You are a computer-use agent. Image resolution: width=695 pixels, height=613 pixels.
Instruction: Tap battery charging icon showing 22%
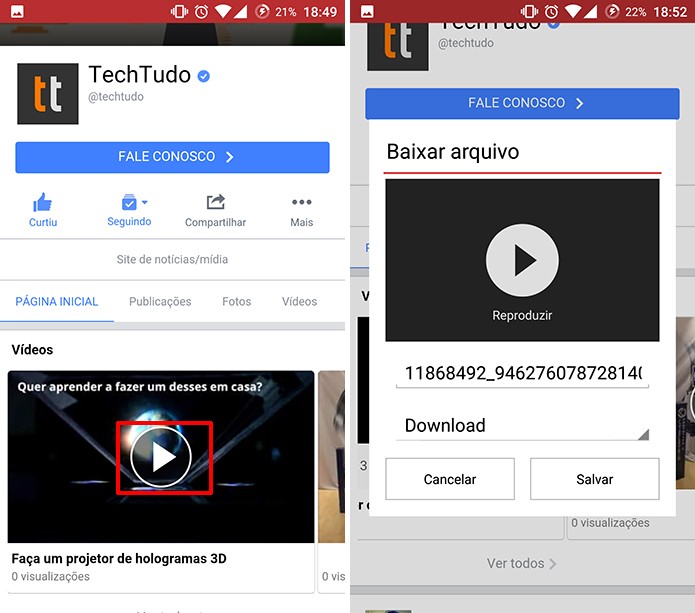click(x=612, y=12)
